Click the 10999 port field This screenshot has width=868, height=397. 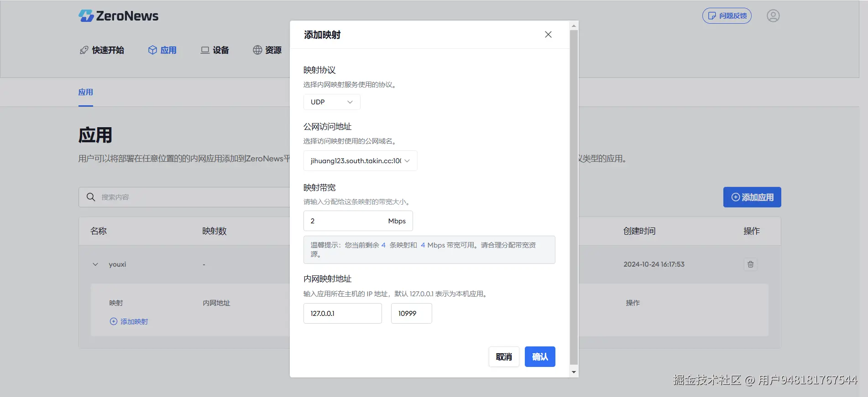point(411,314)
